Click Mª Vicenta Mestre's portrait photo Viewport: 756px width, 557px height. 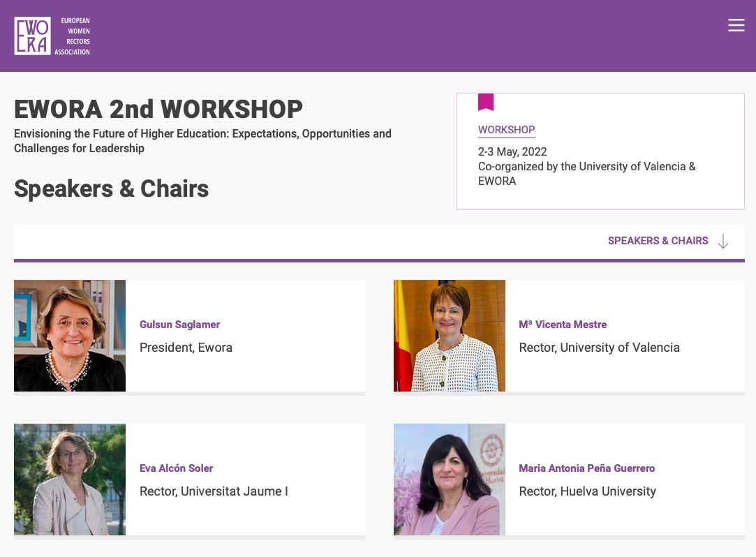(450, 336)
